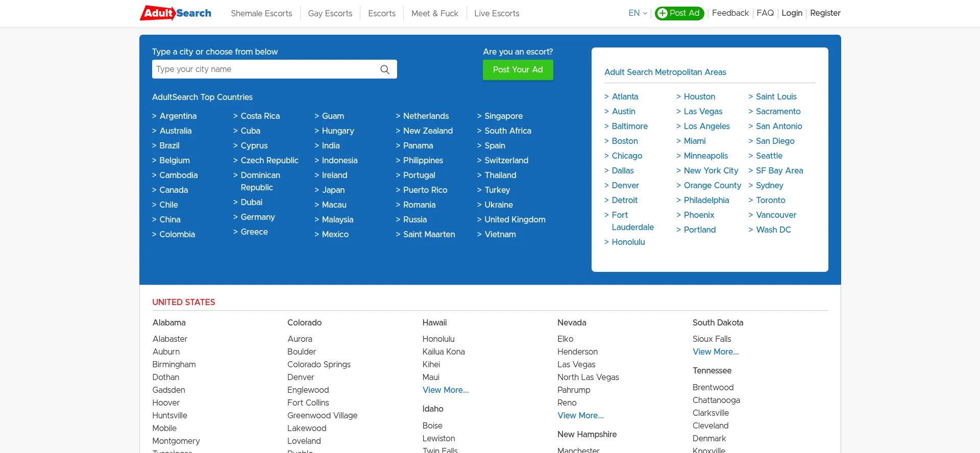Open the Feedback link
This screenshot has height=453, width=980.
tap(730, 13)
